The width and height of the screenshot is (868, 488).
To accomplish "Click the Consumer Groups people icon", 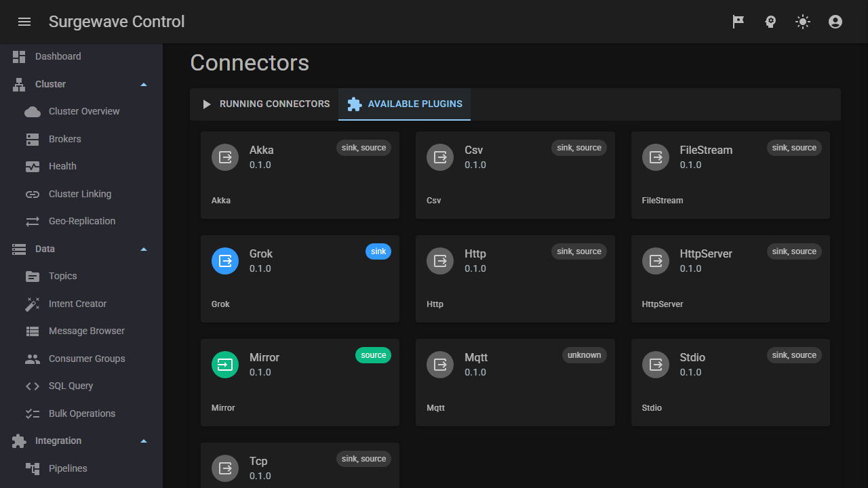I will coord(33,359).
